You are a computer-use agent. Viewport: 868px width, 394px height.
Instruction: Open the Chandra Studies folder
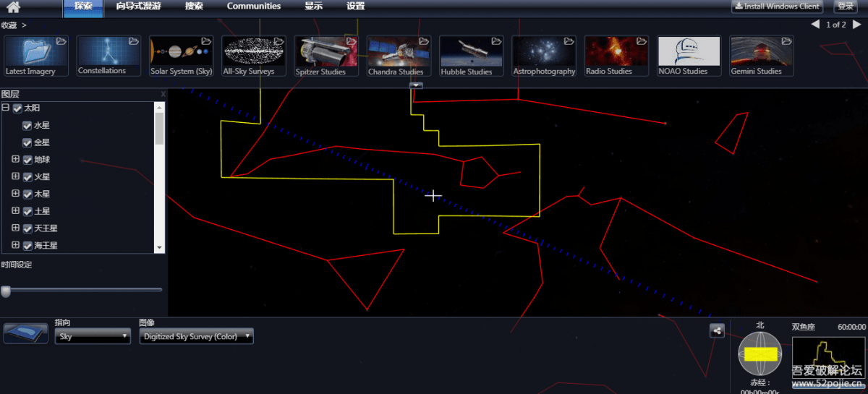point(399,56)
